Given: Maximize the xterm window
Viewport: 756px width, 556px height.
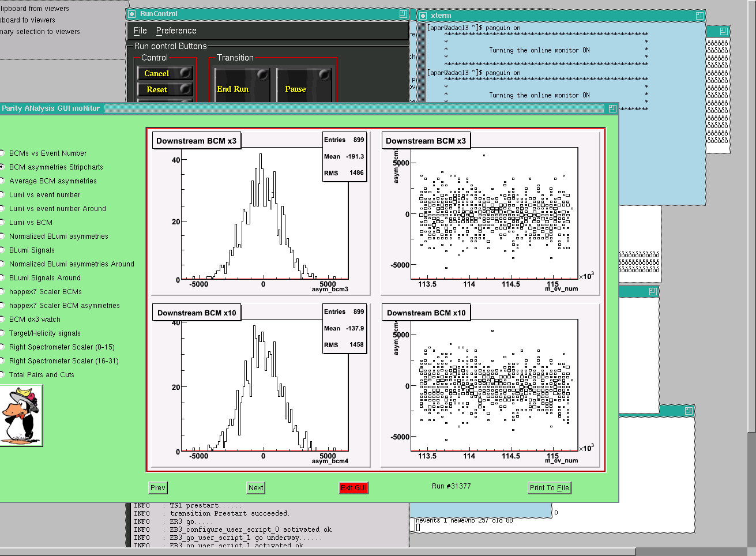Looking at the screenshot, I should pyautogui.click(x=699, y=16).
